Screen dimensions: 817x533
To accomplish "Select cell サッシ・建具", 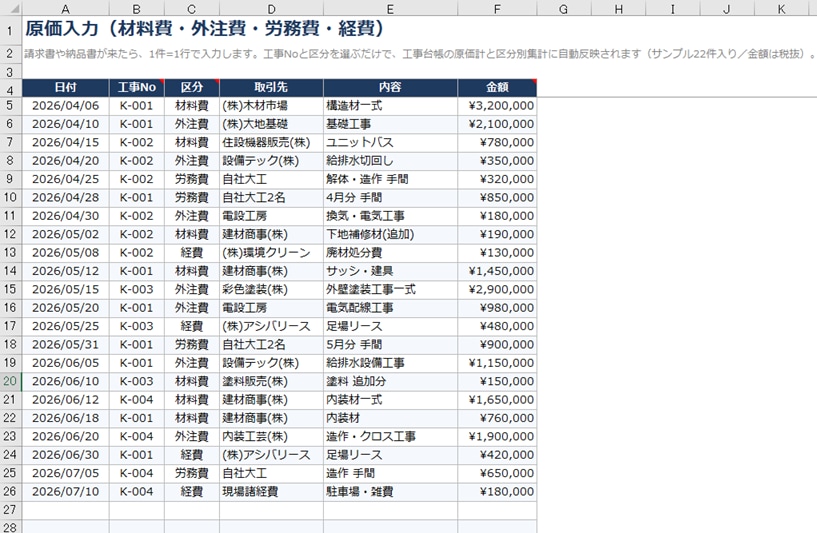I will pos(390,271).
